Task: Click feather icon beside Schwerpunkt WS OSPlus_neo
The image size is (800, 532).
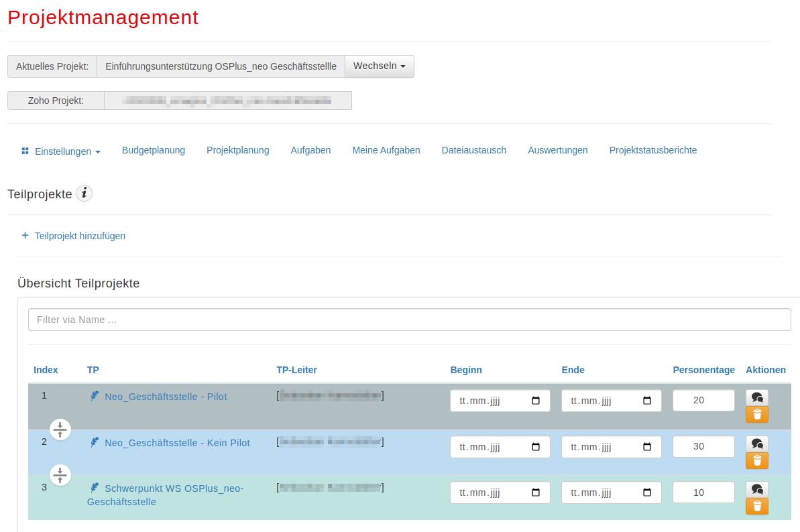Action: (95, 488)
